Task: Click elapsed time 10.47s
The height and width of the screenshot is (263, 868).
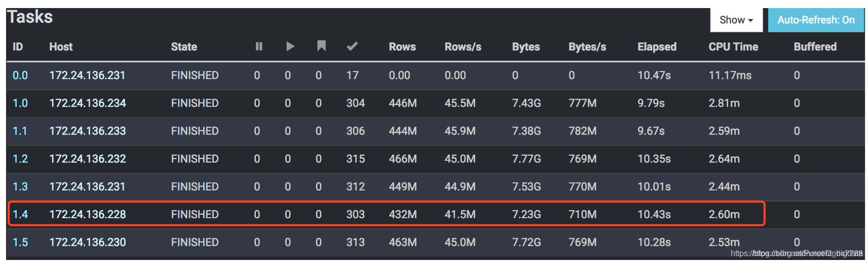Action: [654, 76]
